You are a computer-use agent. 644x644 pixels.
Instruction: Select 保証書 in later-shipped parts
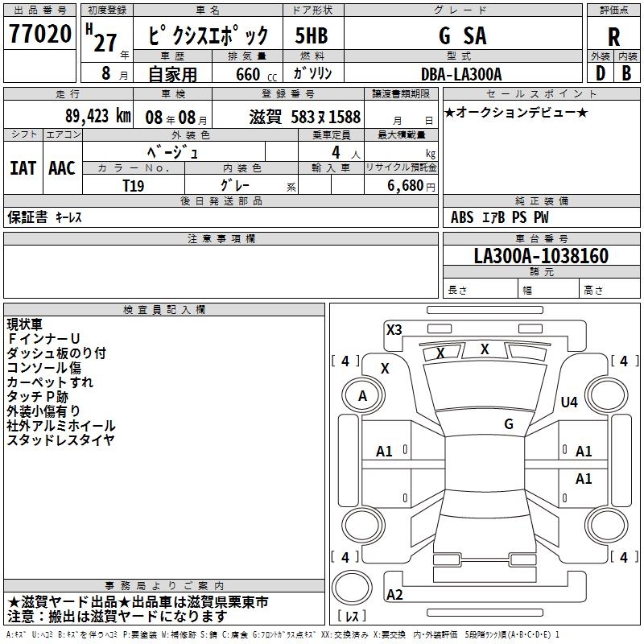point(27,217)
